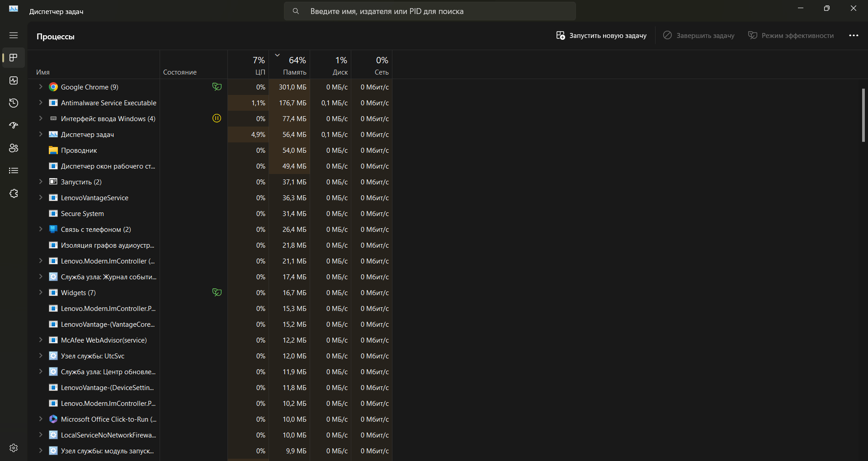Click 1,1% CPU cell of Antimalware
Image resolution: width=868 pixels, height=461 pixels.
248,103
